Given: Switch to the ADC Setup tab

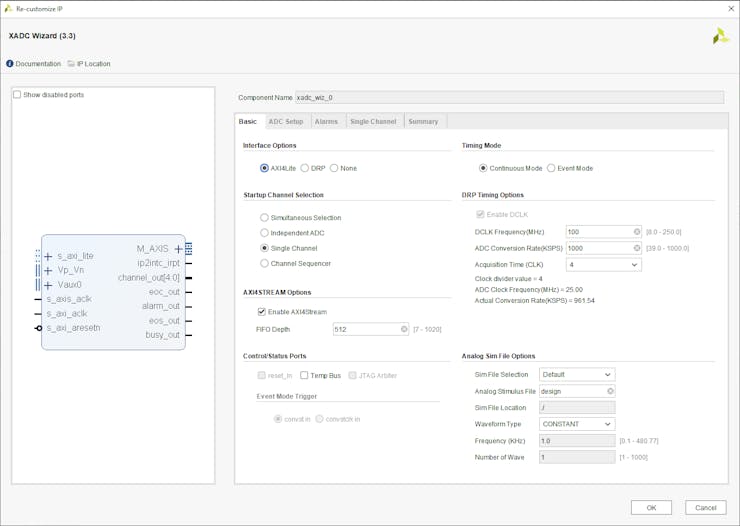Looking at the screenshot, I should (x=285, y=121).
